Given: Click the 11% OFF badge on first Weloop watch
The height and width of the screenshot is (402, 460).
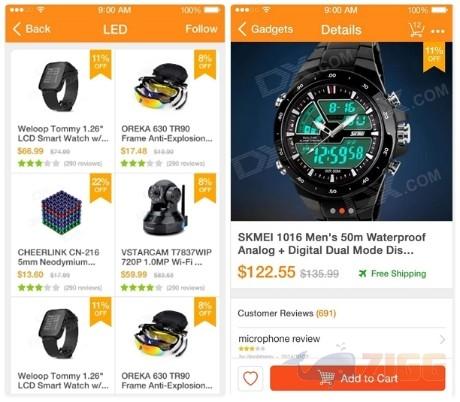Looking at the screenshot, I should click(101, 64).
